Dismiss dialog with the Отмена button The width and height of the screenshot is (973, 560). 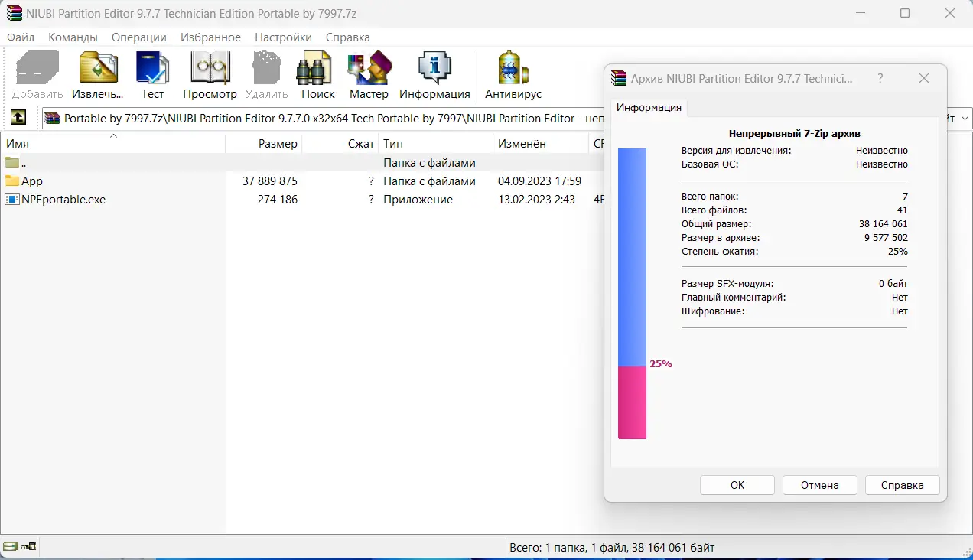click(819, 484)
